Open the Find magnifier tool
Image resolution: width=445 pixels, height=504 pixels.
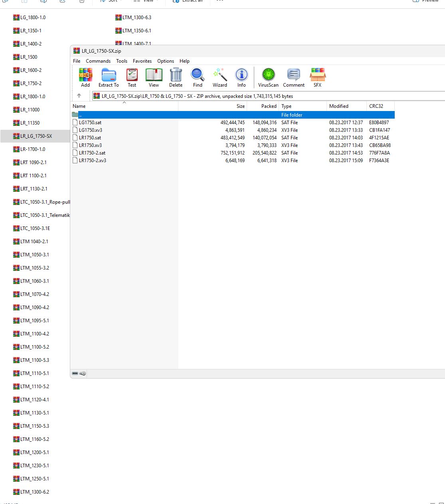tap(198, 77)
